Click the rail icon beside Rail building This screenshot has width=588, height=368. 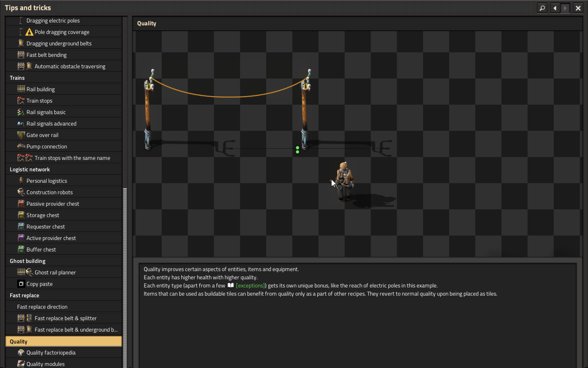21,89
